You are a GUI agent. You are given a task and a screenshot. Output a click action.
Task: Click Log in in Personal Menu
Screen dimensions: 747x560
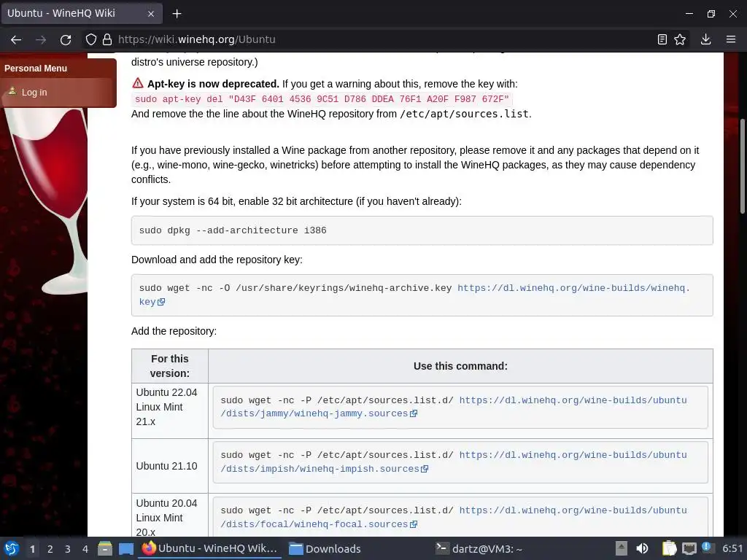click(x=34, y=93)
